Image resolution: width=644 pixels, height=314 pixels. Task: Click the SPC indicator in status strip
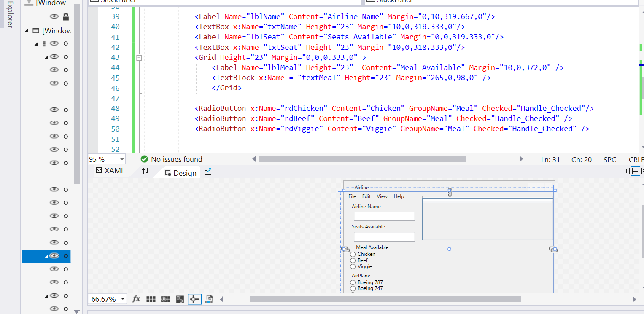coord(609,160)
